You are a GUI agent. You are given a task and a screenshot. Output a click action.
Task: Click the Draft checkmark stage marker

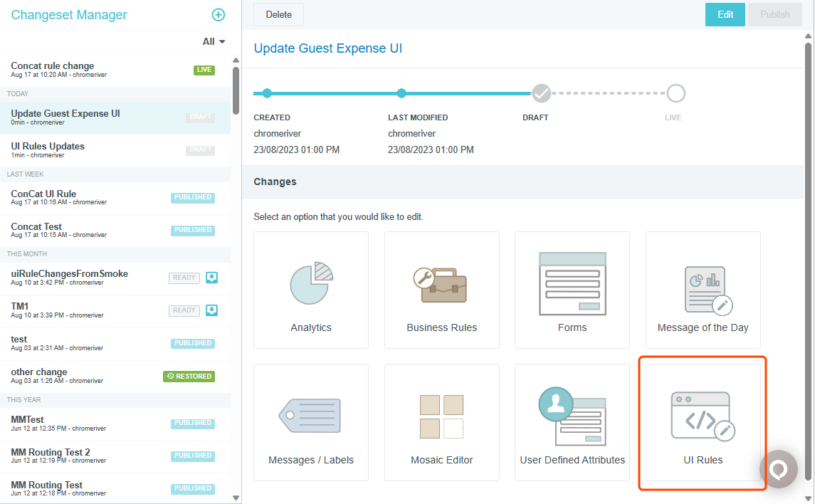(x=542, y=93)
